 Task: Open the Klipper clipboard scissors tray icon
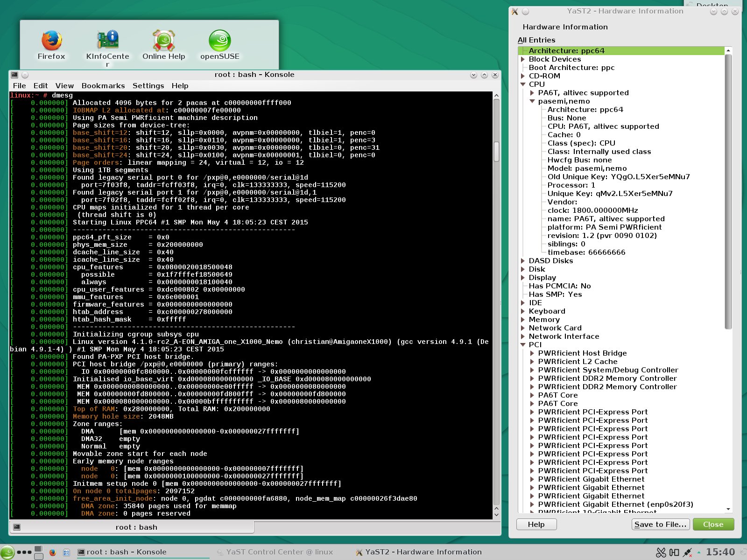(661, 553)
